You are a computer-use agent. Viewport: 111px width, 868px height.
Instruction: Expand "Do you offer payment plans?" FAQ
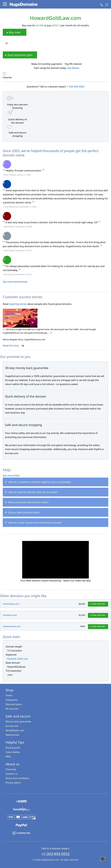[x=56, y=512]
